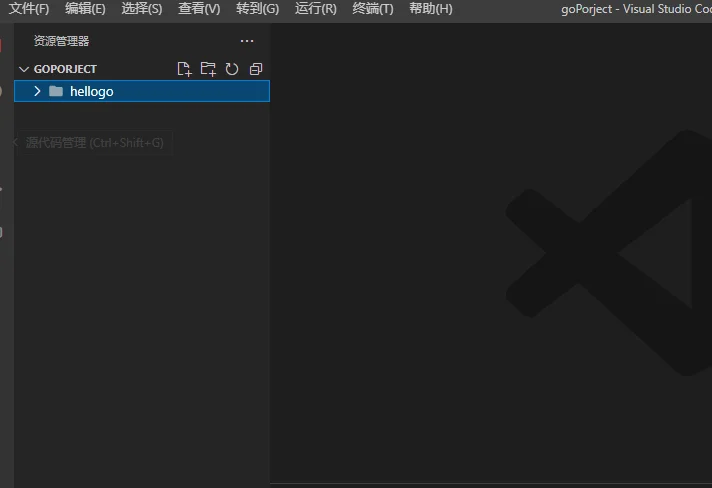Screen dimensions: 712x488
Task: Open the 帮助(H) menu
Action: point(430,9)
